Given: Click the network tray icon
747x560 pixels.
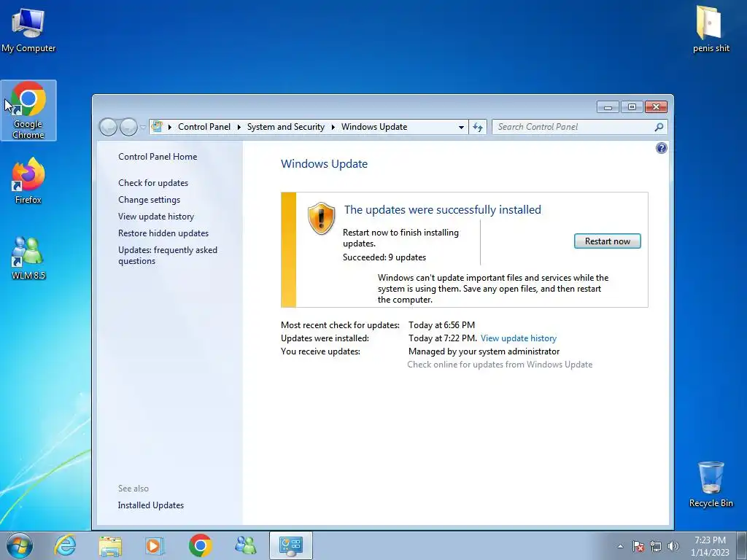Looking at the screenshot, I should click(x=656, y=546).
